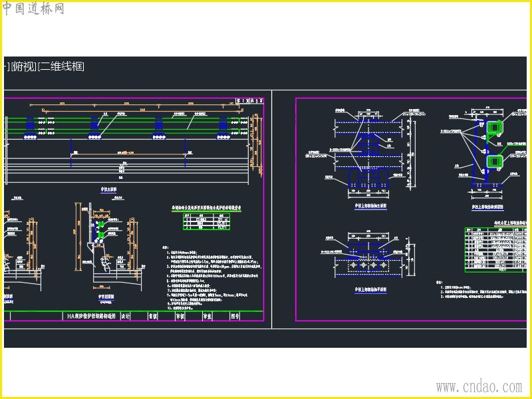Select the HA级护栏 drawing title in title block
Image resolution: width=532 pixels, height=399 pixels.
tap(92, 317)
